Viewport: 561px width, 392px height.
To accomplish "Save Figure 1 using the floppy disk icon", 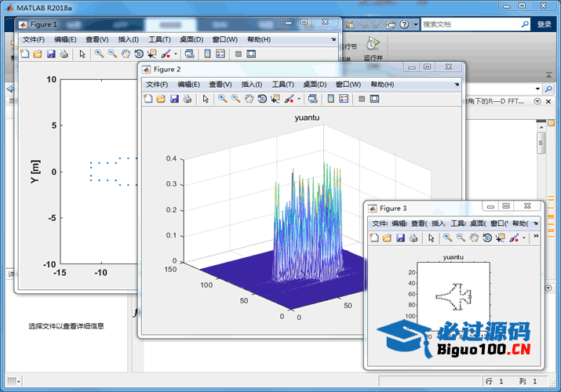I will 51,54.
